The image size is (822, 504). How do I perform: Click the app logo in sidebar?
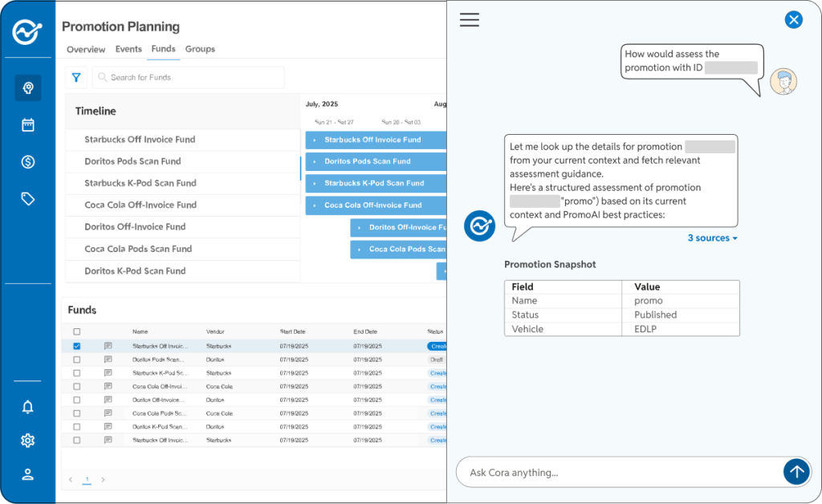click(27, 32)
